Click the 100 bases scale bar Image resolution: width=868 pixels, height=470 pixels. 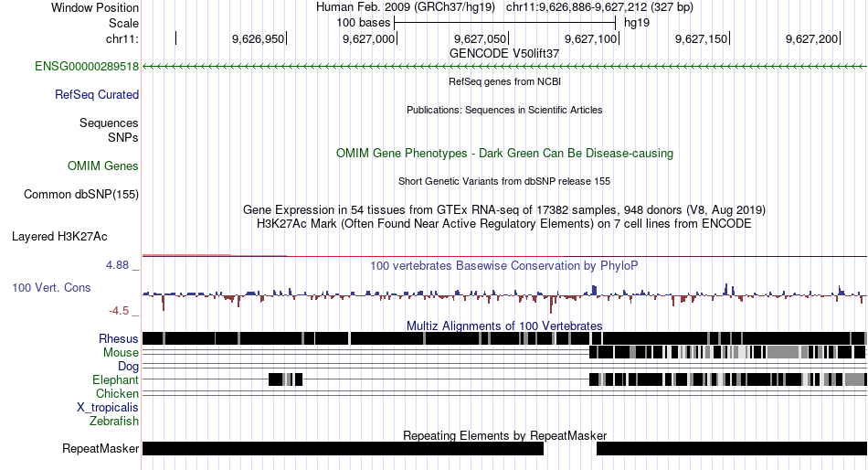tap(505, 23)
